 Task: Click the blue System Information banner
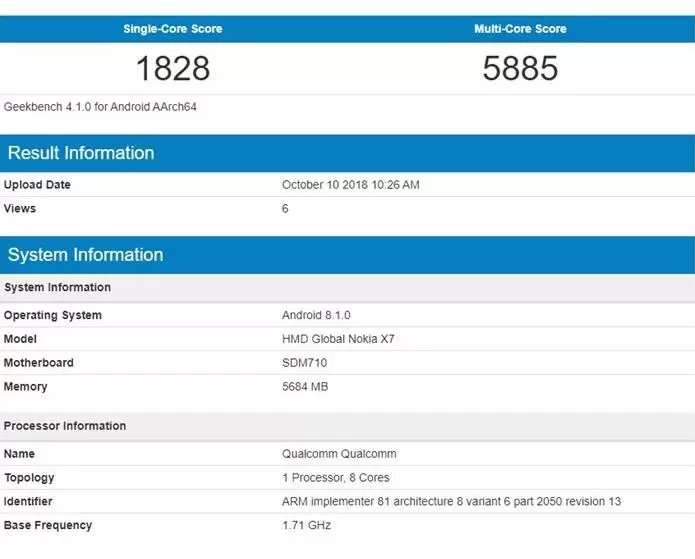tap(85, 255)
